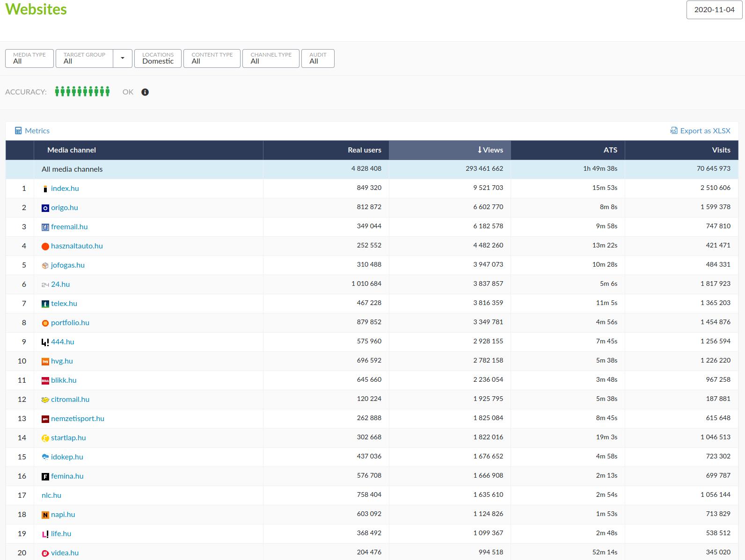Click index.hu real users 849 320
The height and width of the screenshot is (560, 745).
[x=369, y=188]
